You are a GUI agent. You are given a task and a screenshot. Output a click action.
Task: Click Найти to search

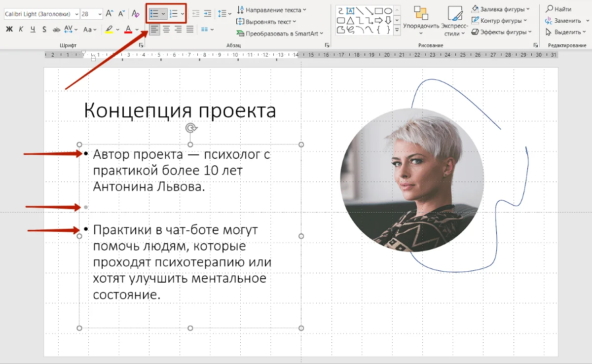click(x=558, y=9)
